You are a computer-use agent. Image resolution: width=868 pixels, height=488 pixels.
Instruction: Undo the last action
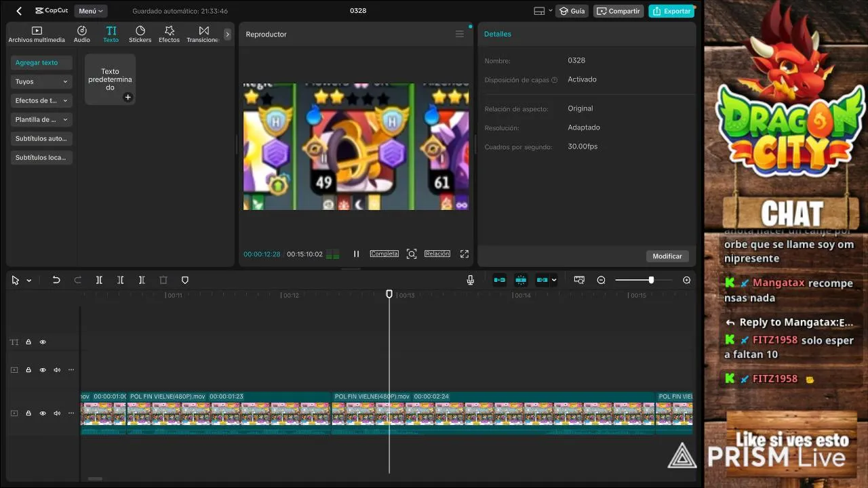56,280
